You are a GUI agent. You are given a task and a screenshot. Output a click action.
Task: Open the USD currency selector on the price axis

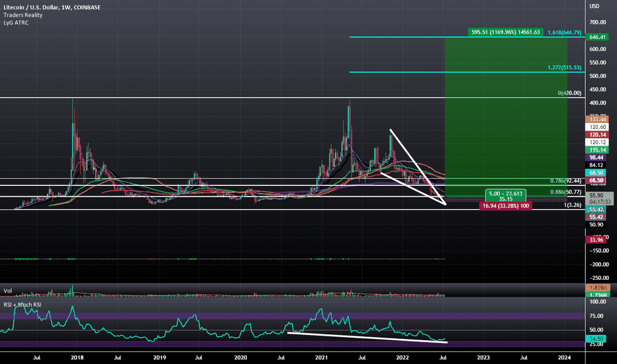(594, 6)
